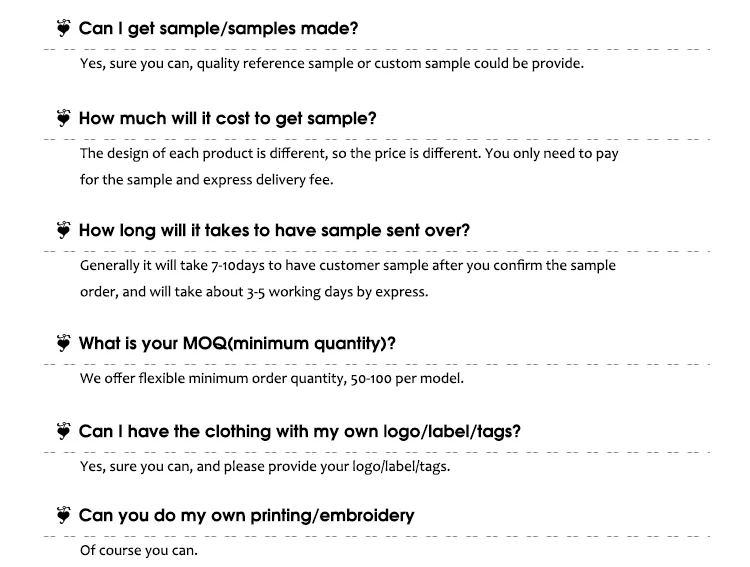Click the "Of course you can." answer text
The height and width of the screenshot is (567, 750).
pos(139,551)
